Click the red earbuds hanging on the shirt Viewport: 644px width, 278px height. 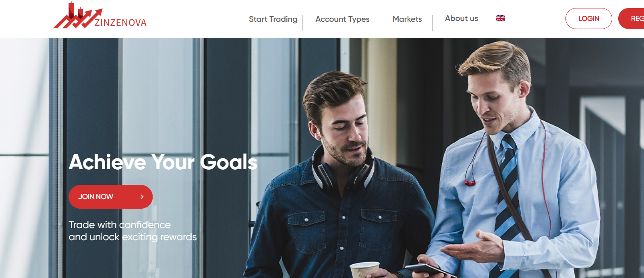[469, 183]
